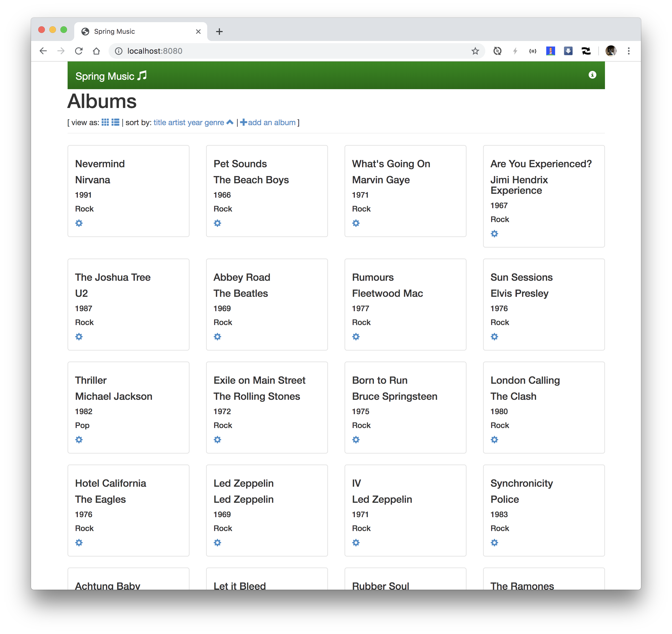
Task: Click gear icon on Are You Experienced? card
Action: (x=494, y=234)
